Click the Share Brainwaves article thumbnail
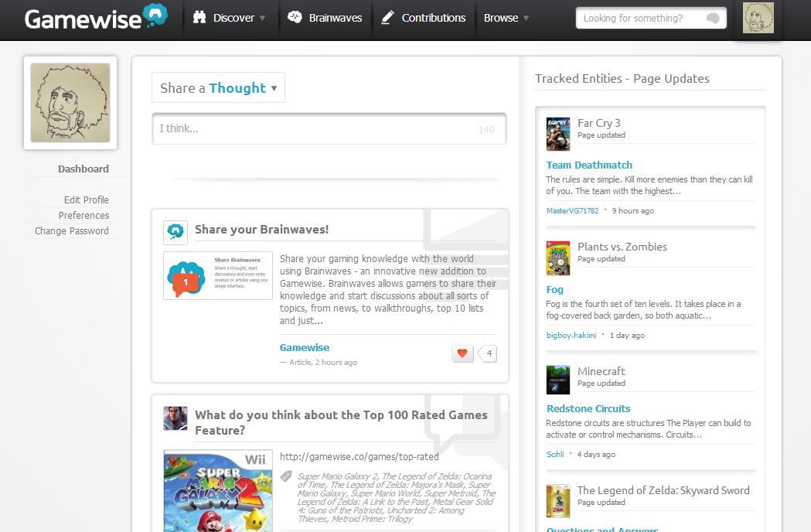Image resolution: width=811 pixels, height=532 pixels. pyautogui.click(x=218, y=276)
